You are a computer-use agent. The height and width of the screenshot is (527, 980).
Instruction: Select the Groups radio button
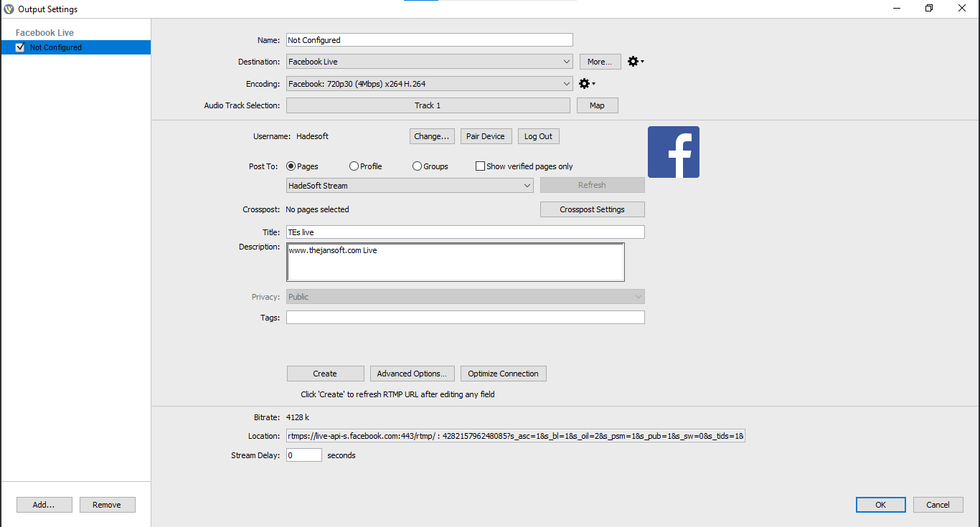[418, 166]
